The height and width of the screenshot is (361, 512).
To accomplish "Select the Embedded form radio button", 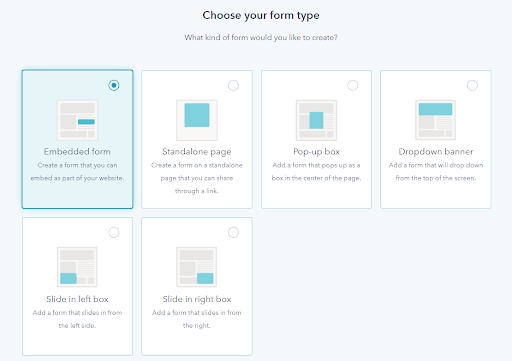I will pyautogui.click(x=114, y=85).
